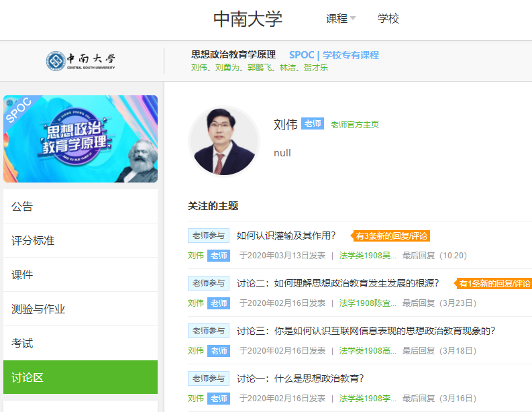Open 讨论一：什么是思想政治教育？ topic
The height and width of the screenshot is (412, 532).
click(301, 378)
